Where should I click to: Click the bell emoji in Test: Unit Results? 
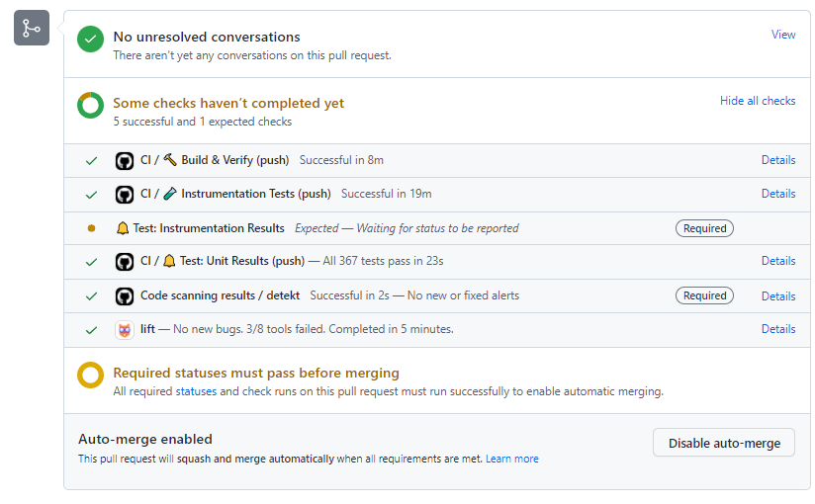pos(169,260)
